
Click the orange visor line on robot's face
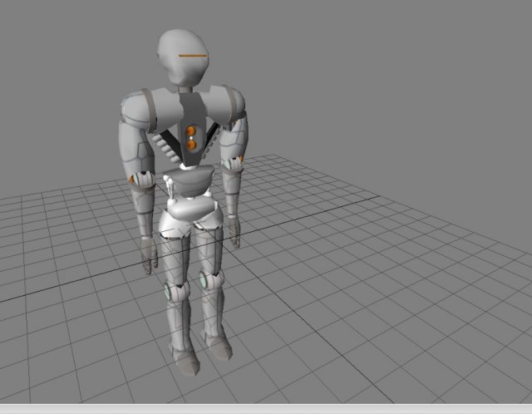[x=193, y=56]
